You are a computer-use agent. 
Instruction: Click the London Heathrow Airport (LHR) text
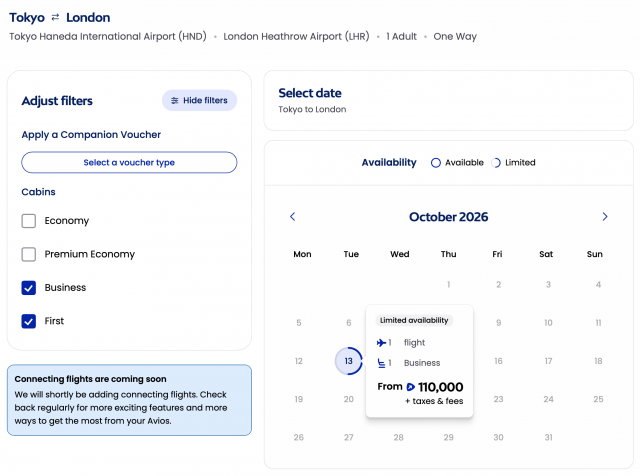[x=296, y=37]
